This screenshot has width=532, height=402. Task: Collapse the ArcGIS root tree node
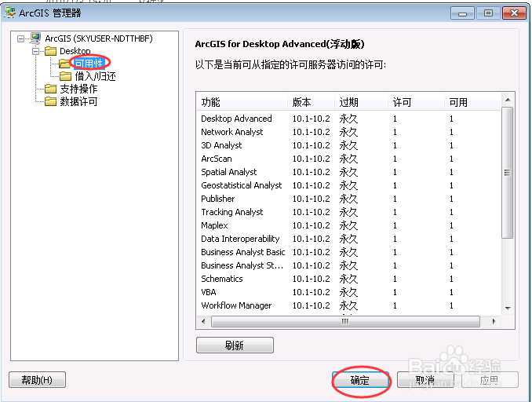coord(20,38)
